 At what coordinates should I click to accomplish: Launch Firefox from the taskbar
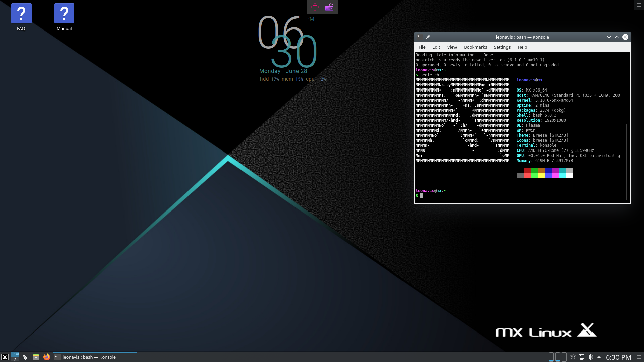point(47,357)
